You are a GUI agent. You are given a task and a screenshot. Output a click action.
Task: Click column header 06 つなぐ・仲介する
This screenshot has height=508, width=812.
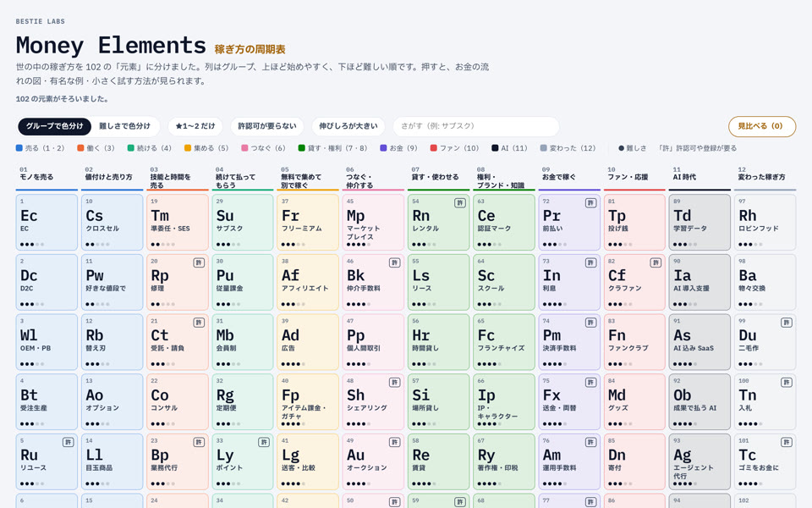(373, 177)
